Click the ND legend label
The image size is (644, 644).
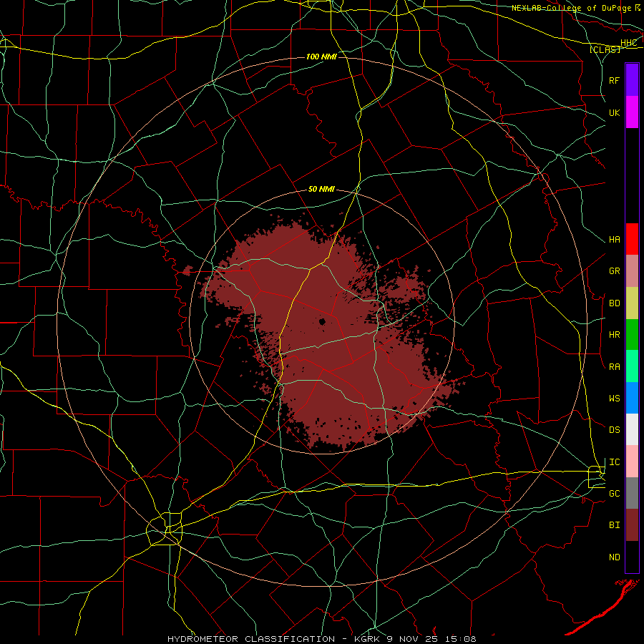614,557
